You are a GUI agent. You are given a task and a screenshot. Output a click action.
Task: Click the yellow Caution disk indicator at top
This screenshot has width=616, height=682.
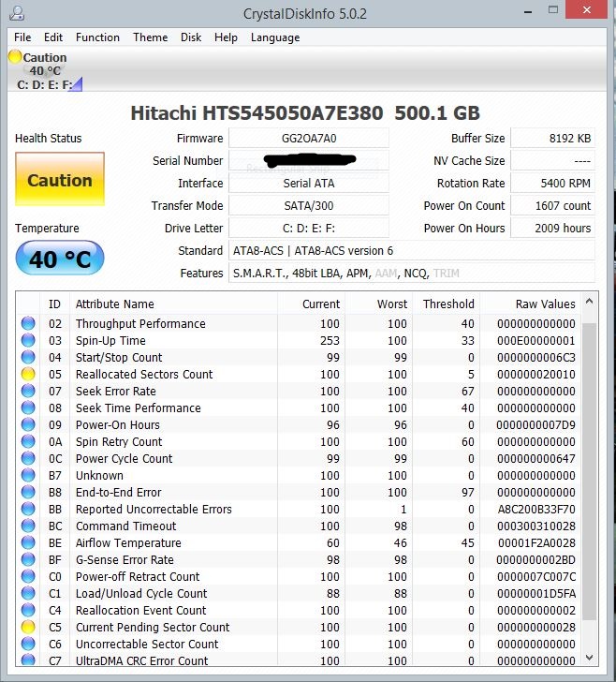coord(15,57)
